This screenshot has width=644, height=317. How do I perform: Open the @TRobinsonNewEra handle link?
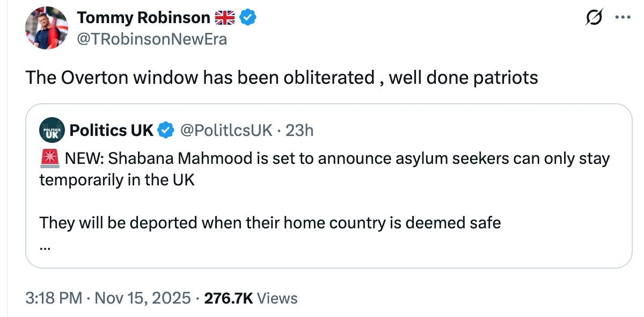tap(152, 39)
